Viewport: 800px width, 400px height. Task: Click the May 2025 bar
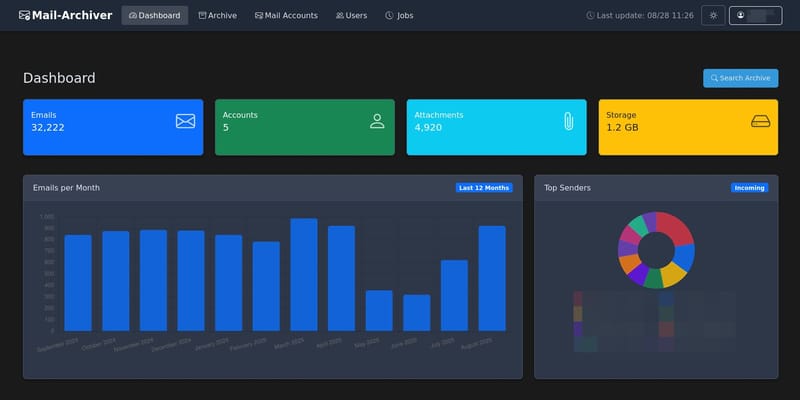[x=379, y=311]
